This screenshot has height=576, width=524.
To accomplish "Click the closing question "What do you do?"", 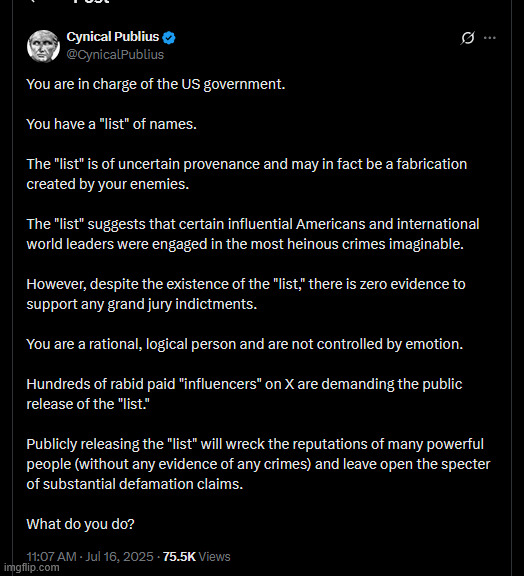I will pyautogui.click(x=80, y=524).
